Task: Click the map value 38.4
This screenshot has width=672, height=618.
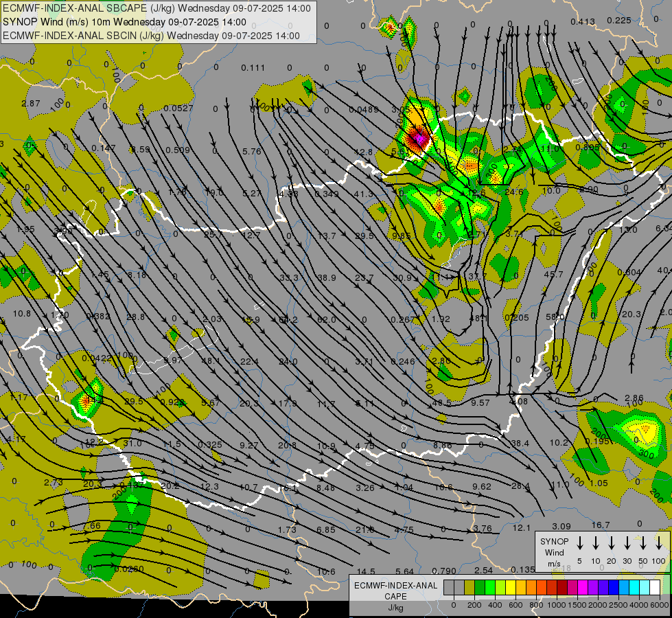Action: (x=520, y=443)
